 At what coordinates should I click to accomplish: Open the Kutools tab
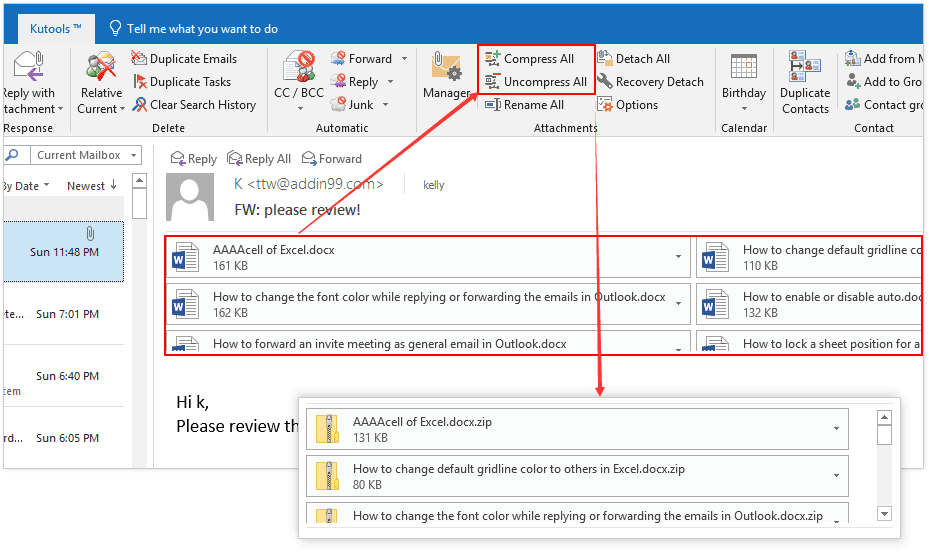56,28
